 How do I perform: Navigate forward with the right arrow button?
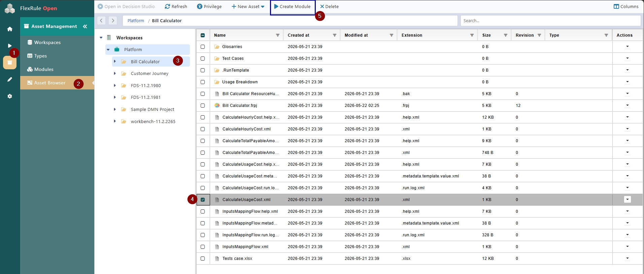coord(113,21)
